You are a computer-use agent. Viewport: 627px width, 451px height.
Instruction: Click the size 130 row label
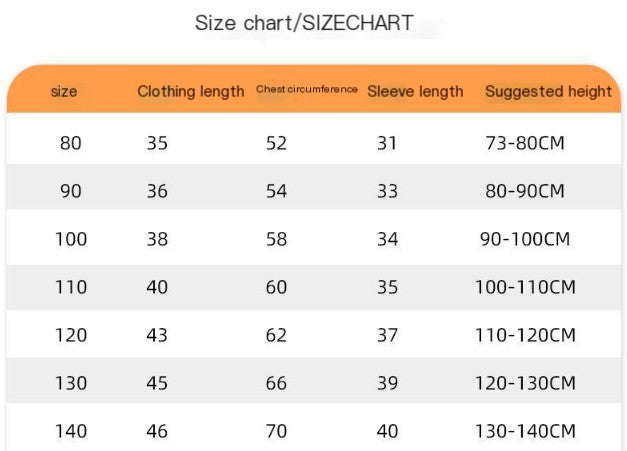pyautogui.click(x=71, y=383)
